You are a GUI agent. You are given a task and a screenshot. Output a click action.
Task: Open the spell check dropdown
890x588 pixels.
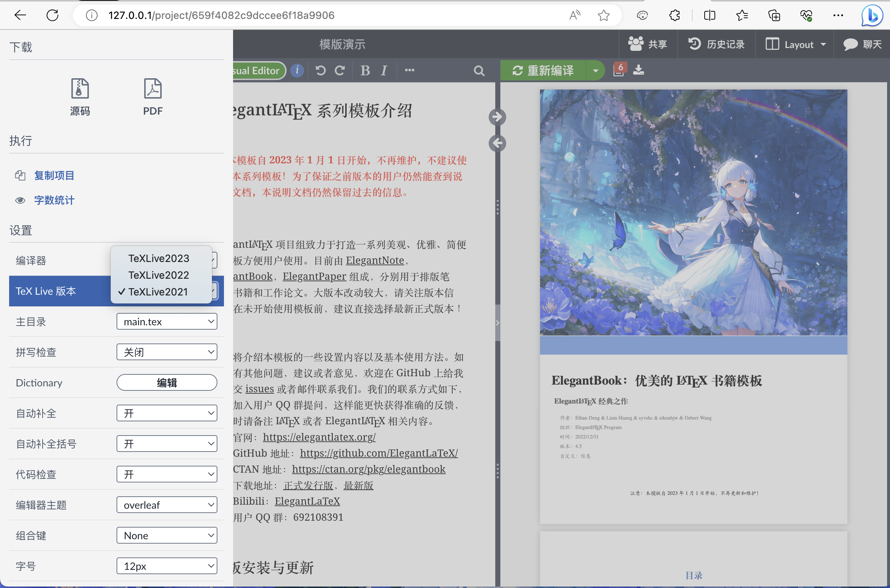(x=166, y=352)
